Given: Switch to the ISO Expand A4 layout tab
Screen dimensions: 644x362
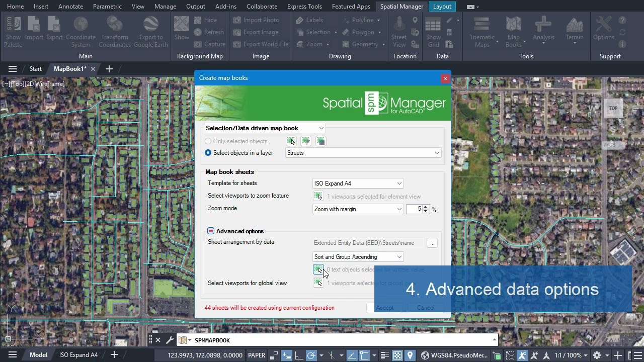Looking at the screenshot, I should (x=78, y=355).
